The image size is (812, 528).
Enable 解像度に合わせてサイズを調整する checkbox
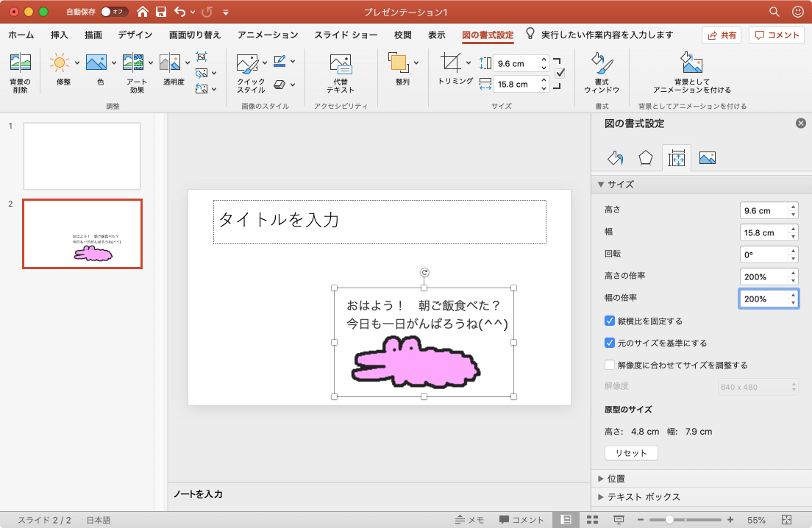[610, 365]
